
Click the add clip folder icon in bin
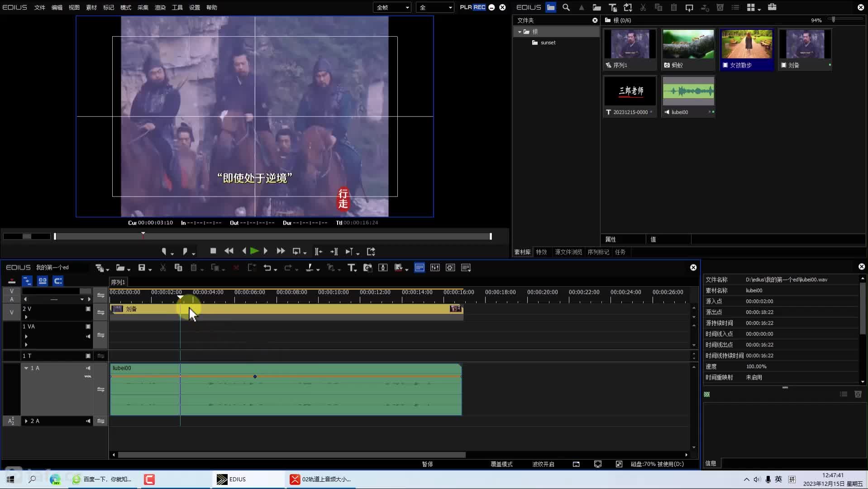tap(597, 7)
